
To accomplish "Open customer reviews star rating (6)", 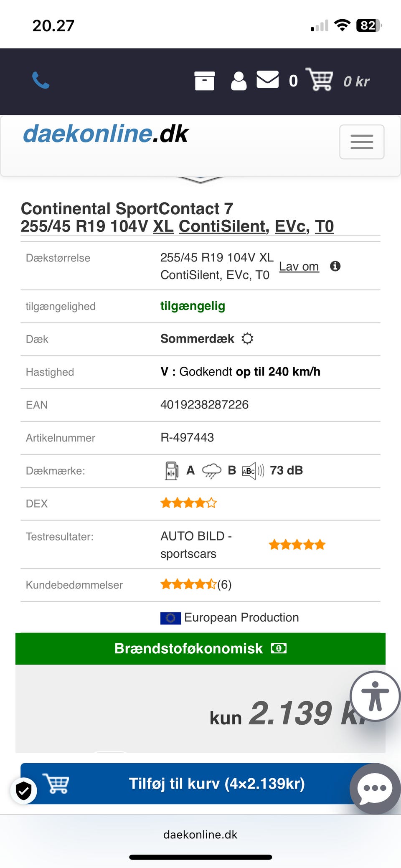I will pos(196,584).
